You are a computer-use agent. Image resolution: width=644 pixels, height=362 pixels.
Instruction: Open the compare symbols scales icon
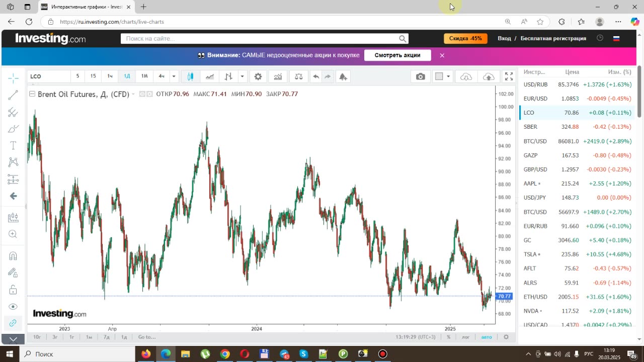[x=299, y=76]
